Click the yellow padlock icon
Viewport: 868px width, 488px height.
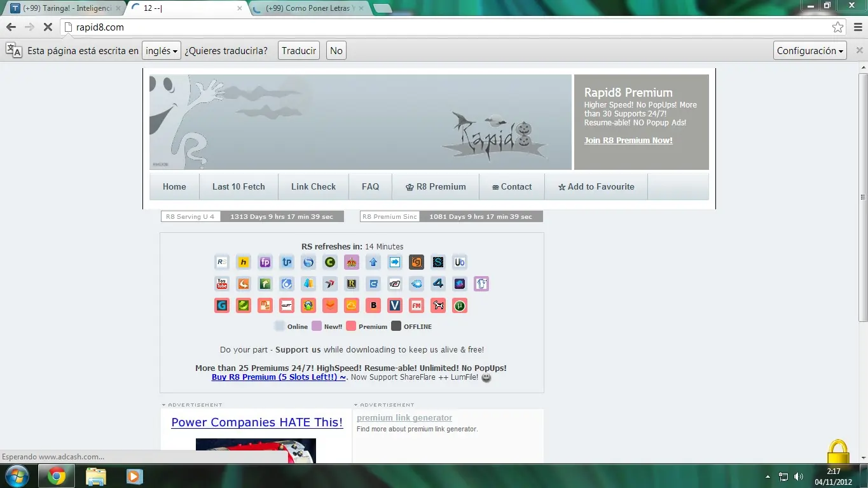tap(838, 452)
